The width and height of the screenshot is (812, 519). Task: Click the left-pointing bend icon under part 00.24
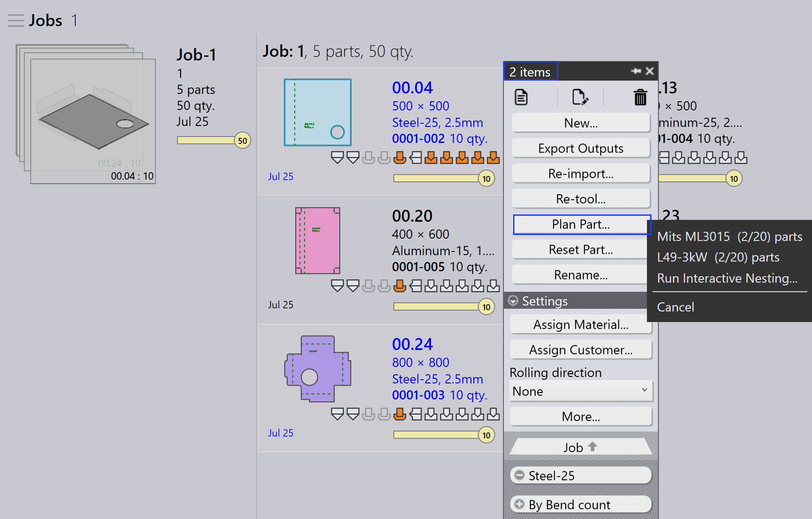415,415
